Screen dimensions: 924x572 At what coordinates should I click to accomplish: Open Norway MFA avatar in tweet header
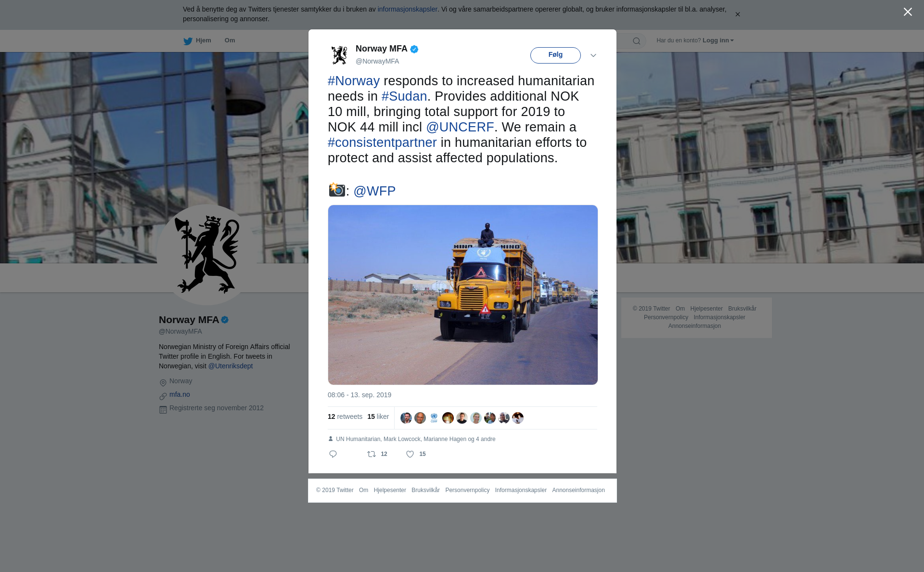[339, 55]
